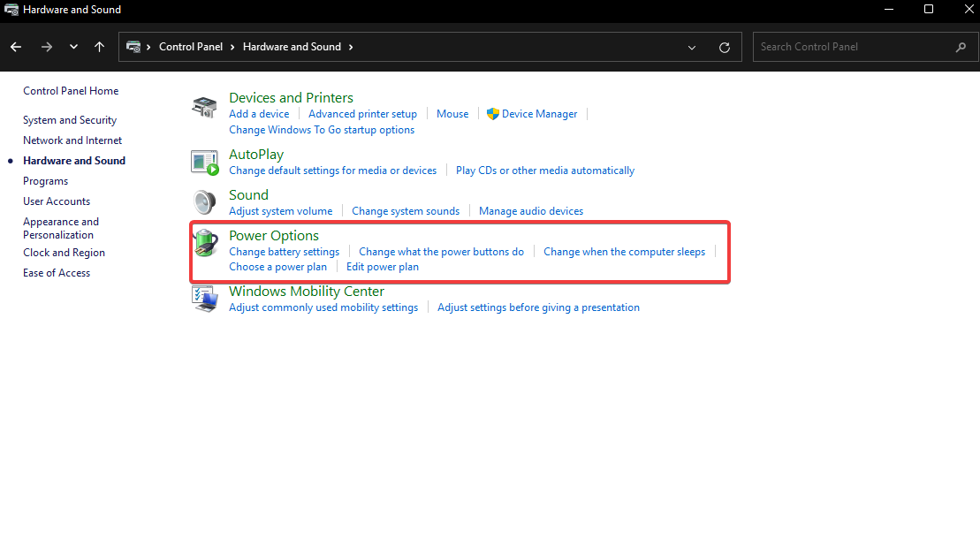Select Hardware and Sound in sidebar

74,161
